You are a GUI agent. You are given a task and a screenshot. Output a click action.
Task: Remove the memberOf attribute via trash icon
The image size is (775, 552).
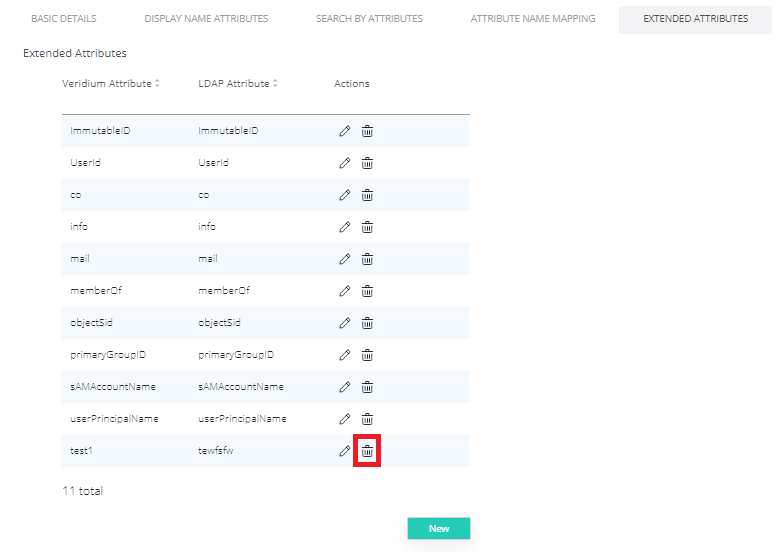click(x=367, y=291)
